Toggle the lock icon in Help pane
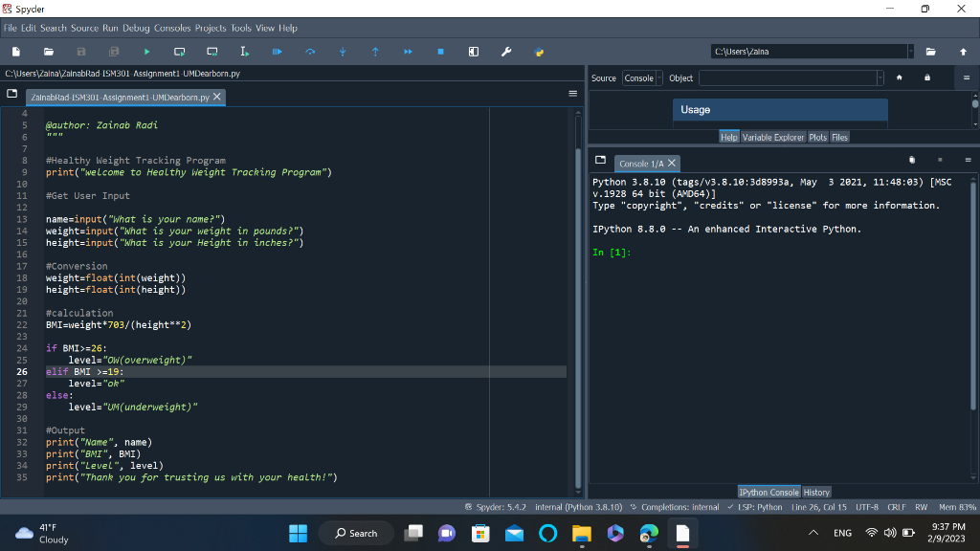This screenshot has height=551, width=980. [x=926, y=77]
